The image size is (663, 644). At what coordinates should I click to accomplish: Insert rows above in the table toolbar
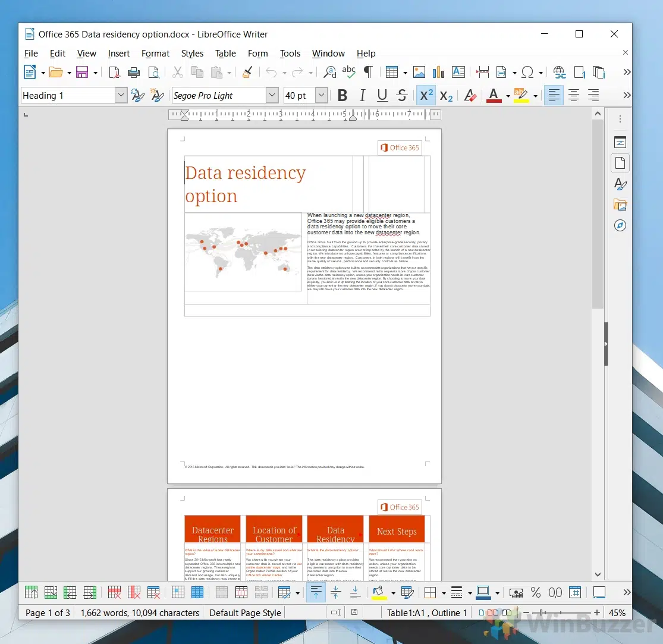coord(32,592)
